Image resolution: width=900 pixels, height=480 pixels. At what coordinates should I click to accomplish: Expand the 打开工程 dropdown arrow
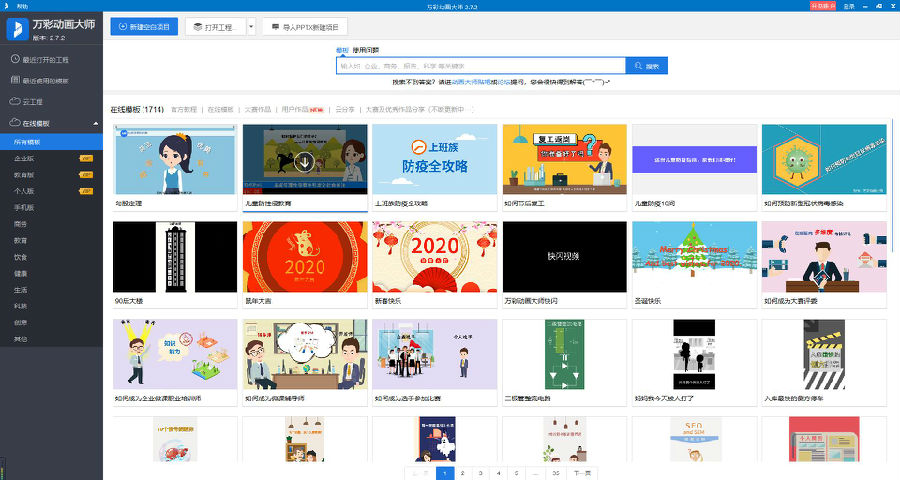tap(250, 27)
